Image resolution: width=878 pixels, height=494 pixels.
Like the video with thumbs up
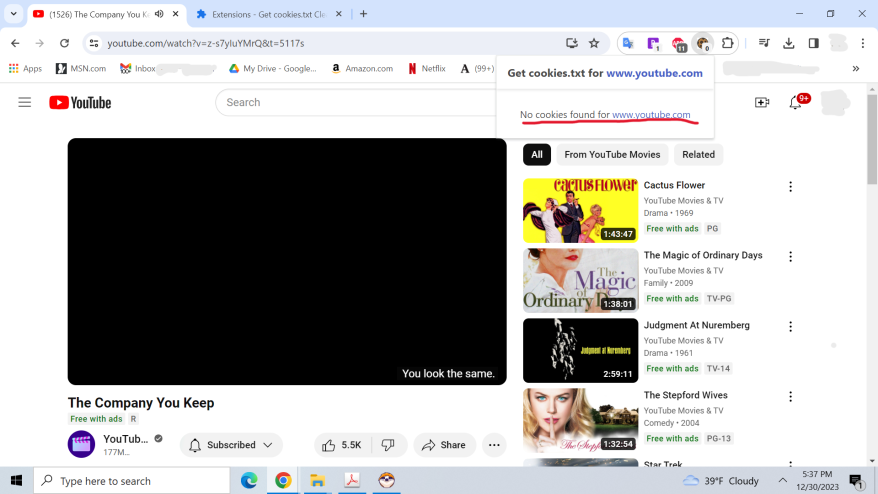tap(341, 445)
